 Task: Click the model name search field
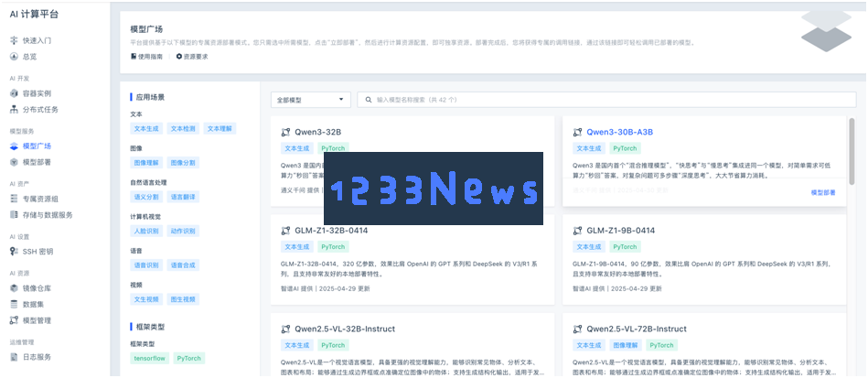coord(606,100)
